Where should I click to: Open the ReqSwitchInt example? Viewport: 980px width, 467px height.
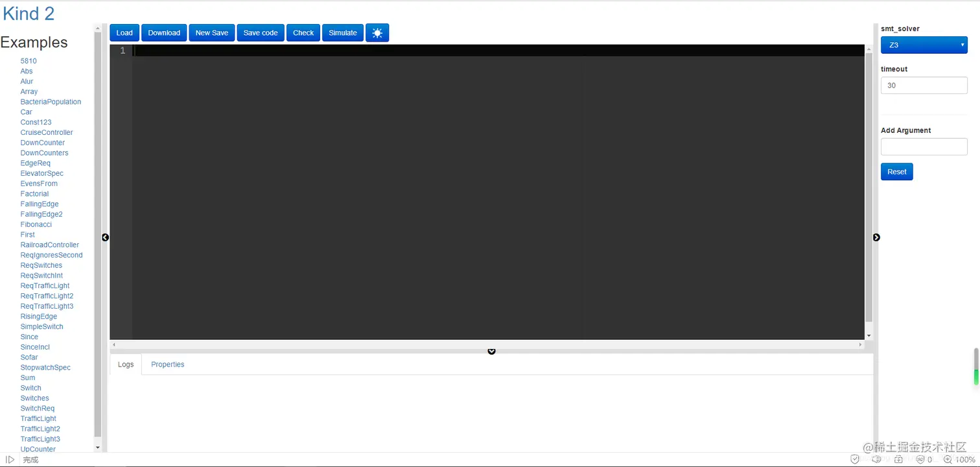tap(41, 276)
